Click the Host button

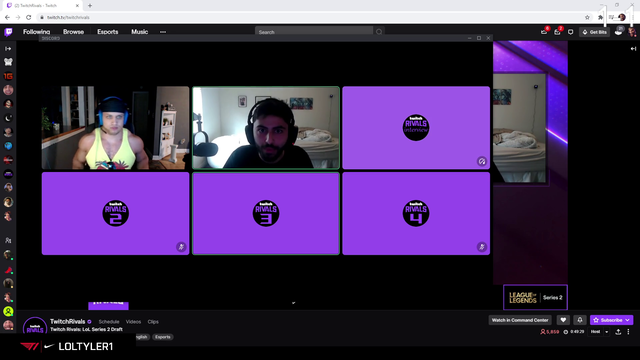coord(596,332)
